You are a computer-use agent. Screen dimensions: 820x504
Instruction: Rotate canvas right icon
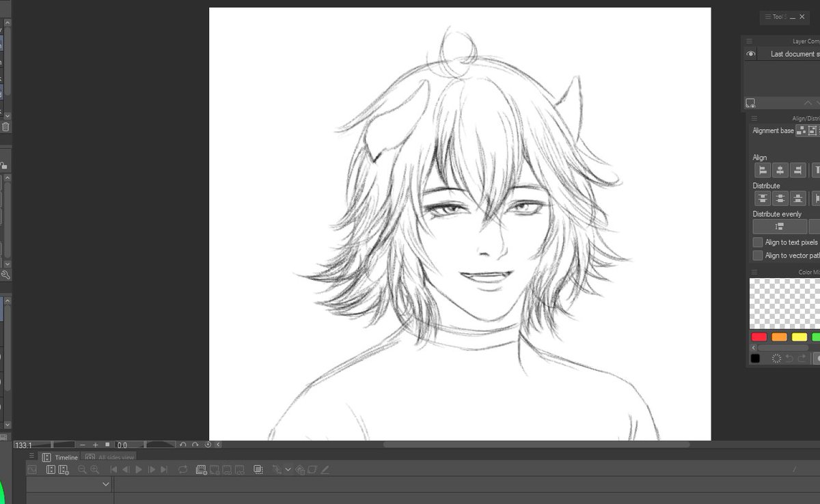pos(195,445)
